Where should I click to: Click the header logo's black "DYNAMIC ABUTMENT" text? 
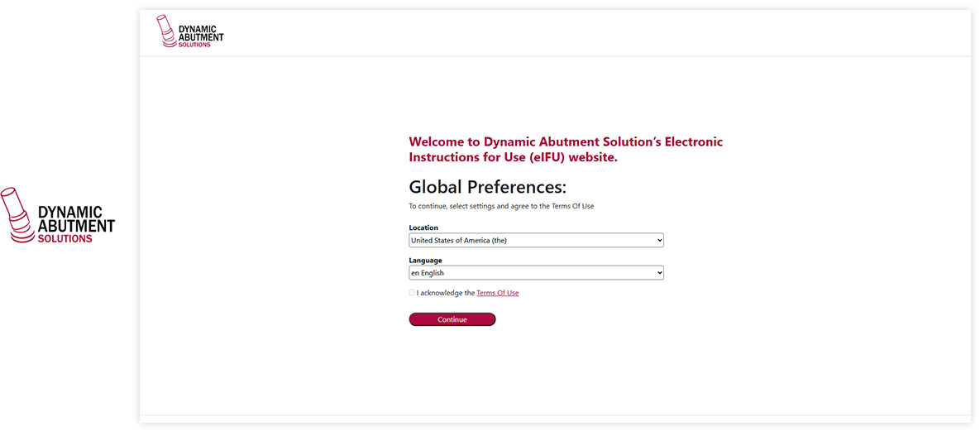coord(201,33)
